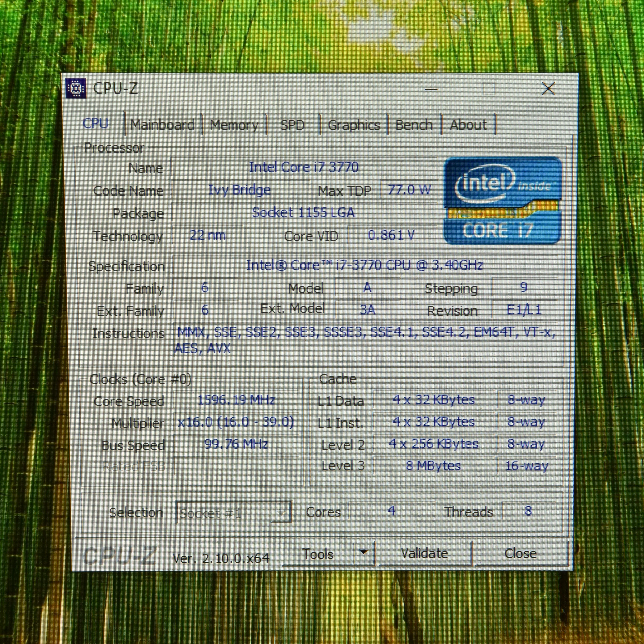
Task: Click the 'Clocks (Core #0)' group label
Action: pyautogui.click(x=140, y=379)
